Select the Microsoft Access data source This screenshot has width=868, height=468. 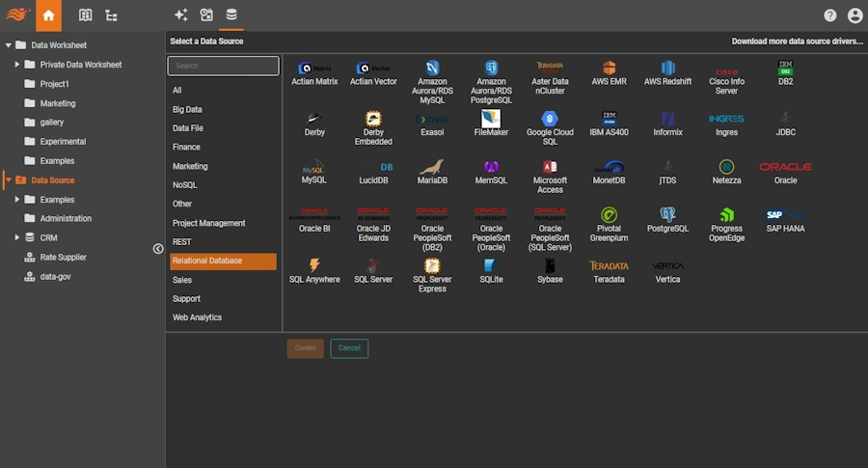(x=550, y=175)
